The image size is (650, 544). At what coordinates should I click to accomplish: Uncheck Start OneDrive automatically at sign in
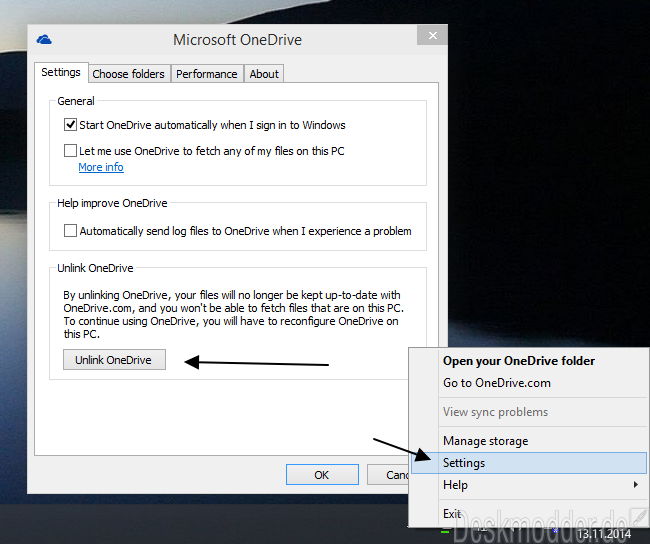(70, 124)
